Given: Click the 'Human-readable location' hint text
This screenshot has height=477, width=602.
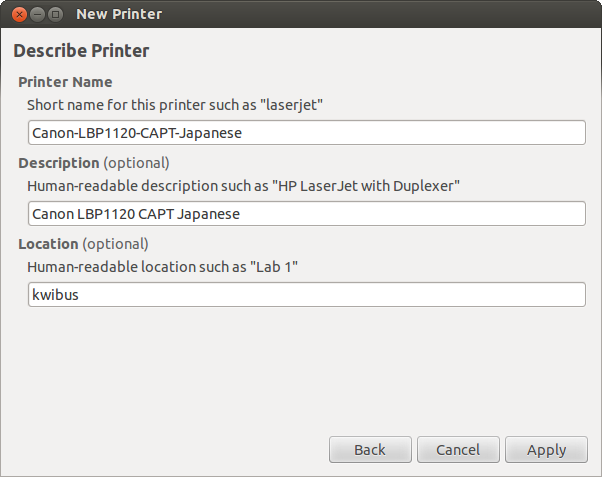Looking at the screenshot, I should pos(162,267).
